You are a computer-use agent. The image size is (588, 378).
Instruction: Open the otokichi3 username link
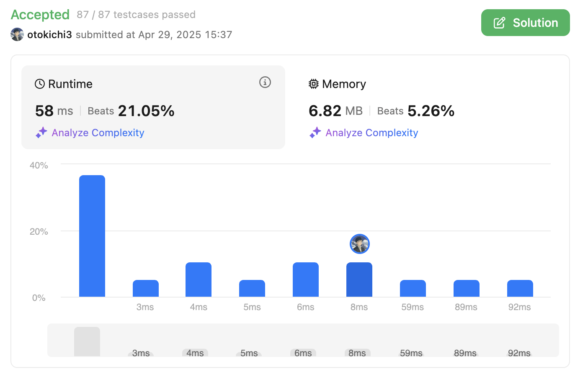coord(49,35)
